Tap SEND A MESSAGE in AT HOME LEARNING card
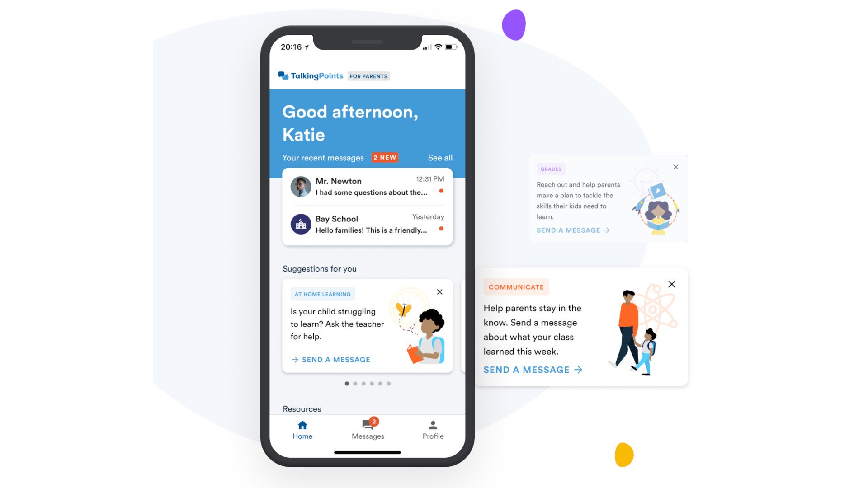Screen dimensions: 868x488 point(331,359)
